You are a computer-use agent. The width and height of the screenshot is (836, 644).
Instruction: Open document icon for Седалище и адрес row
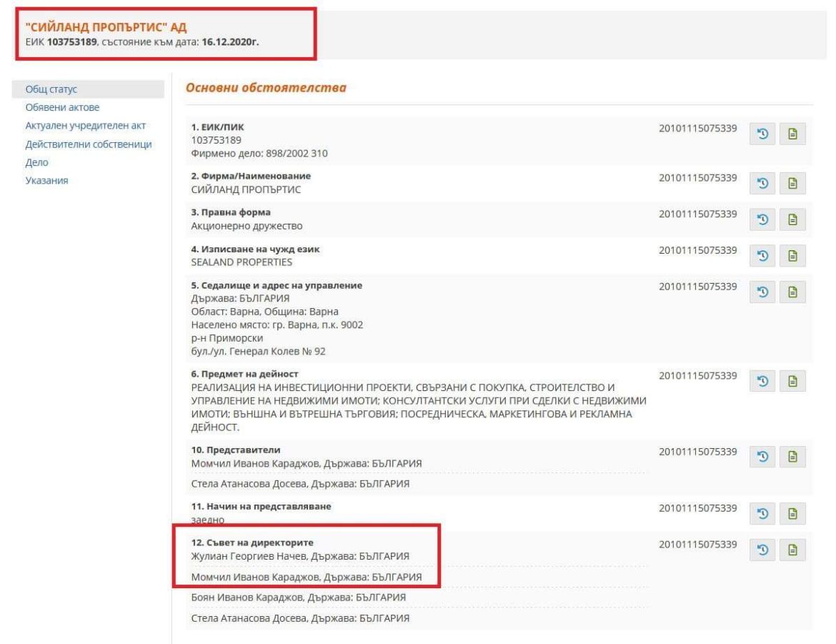792,292
